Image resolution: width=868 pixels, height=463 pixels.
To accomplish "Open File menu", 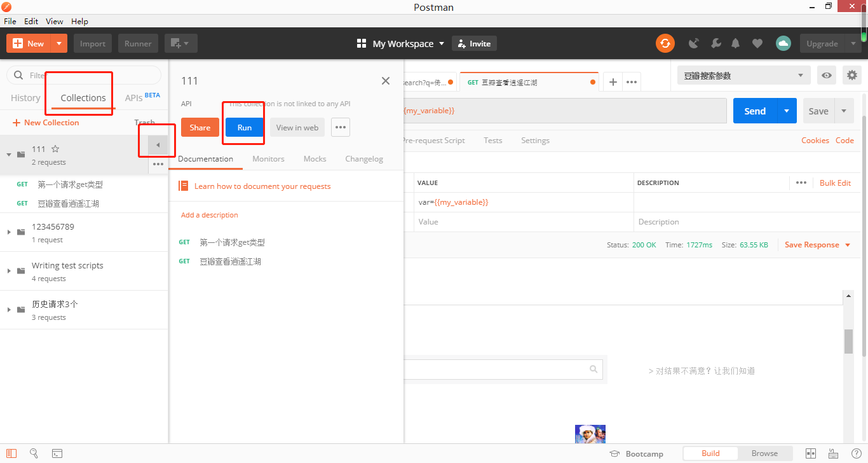I will pyautogui.click(x=10, y=21).
